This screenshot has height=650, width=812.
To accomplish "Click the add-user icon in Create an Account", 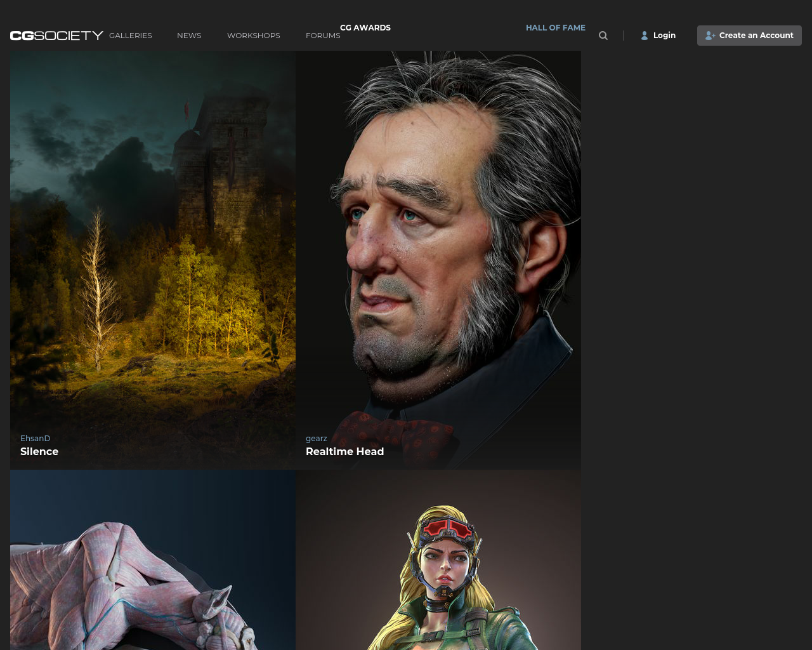I will pos(710,36).
